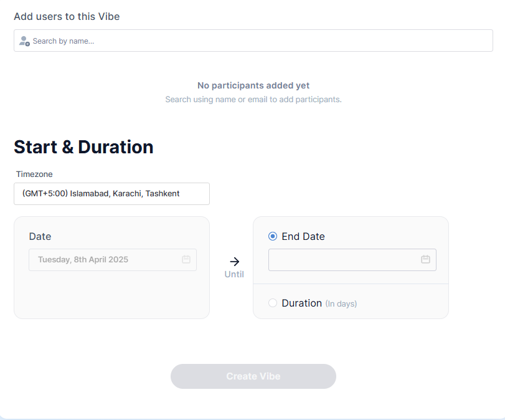Click "Add users to this Vibe" label
The width and height of the screenshot is (505, 420).
(x=67, y=17)
